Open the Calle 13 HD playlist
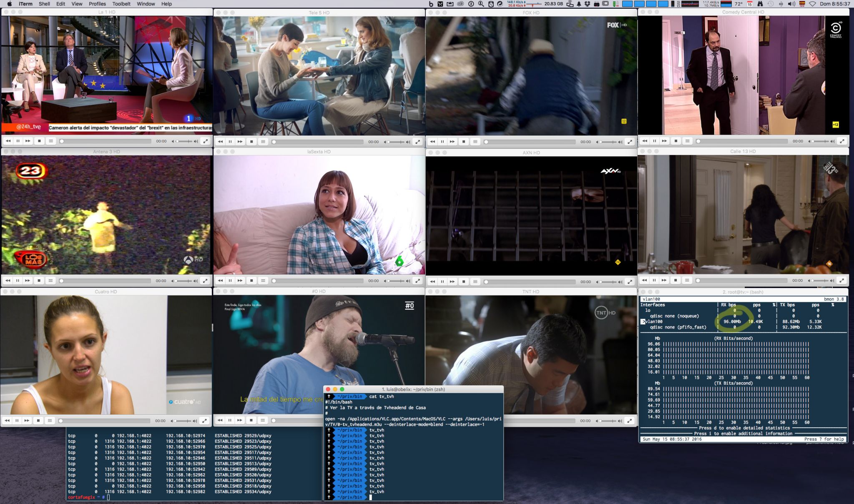 click(x=687, y=280)
